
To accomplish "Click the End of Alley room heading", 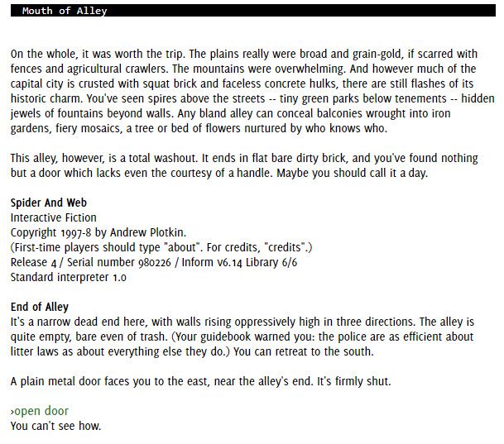I will (40, 307).
